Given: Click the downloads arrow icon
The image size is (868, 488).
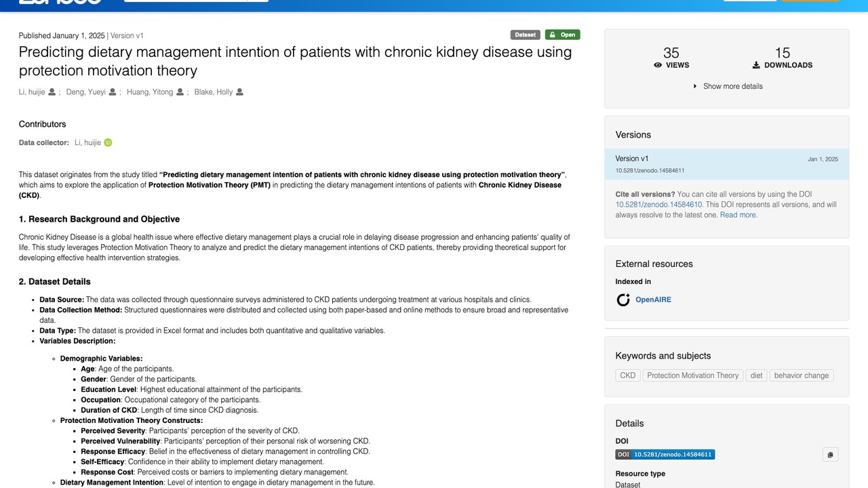Looking at the screenshot, I should pos(756,66).
